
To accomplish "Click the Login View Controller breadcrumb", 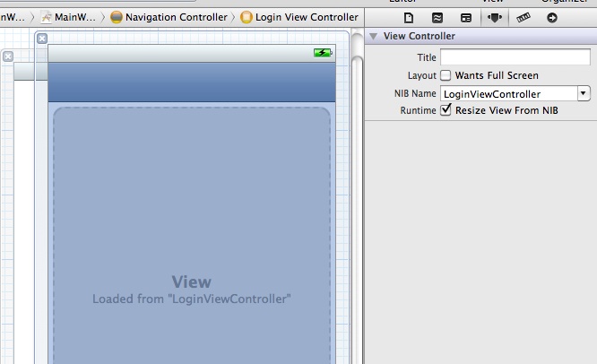I will [x=306, y=17].
